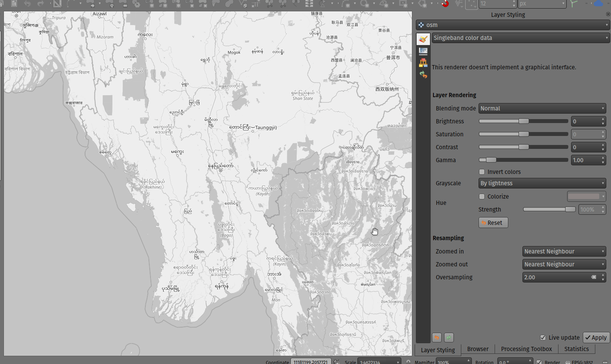Open the Transparency settings tab icon
The image size is (611, 364).
(423, 51)
